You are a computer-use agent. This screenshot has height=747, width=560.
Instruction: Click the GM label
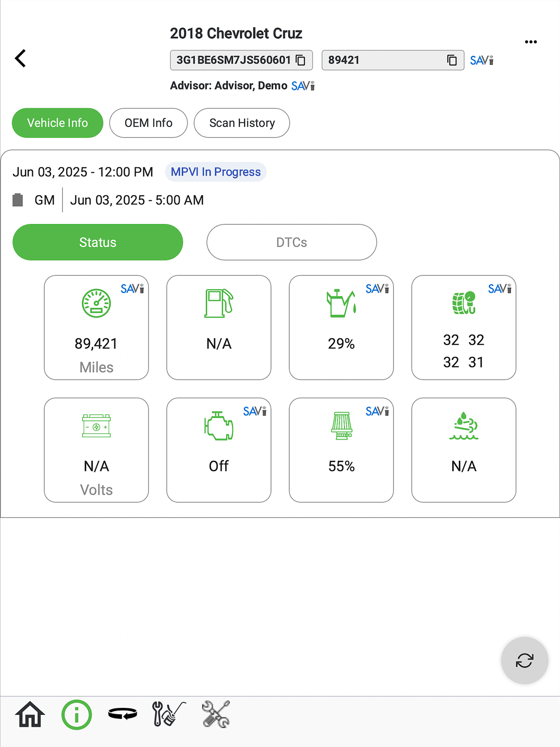[44, 200]
